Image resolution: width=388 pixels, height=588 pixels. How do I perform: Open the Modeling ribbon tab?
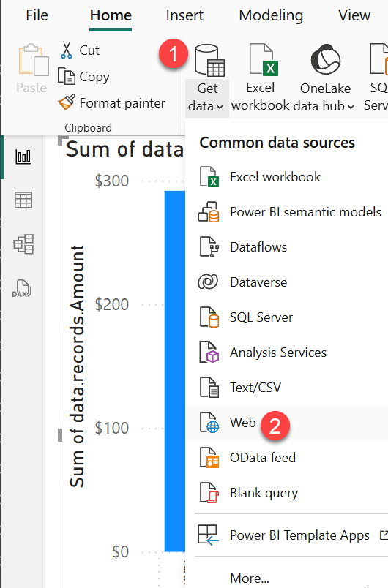(271, 15)
